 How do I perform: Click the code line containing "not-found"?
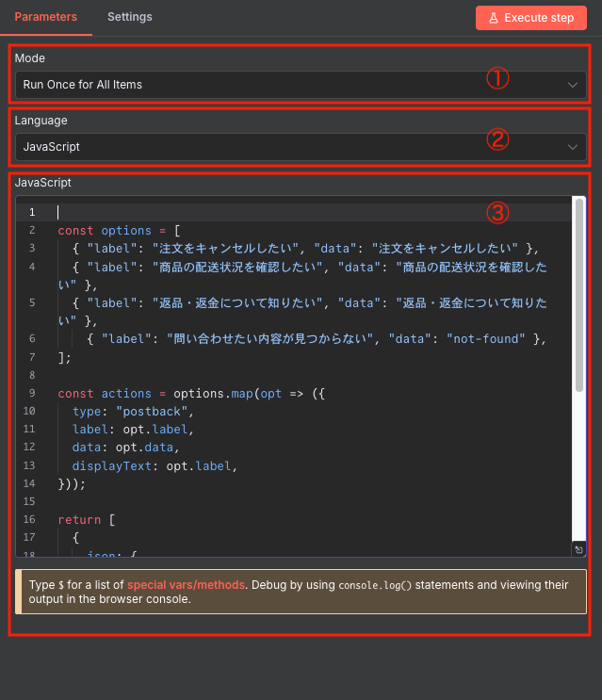point(317,339)
